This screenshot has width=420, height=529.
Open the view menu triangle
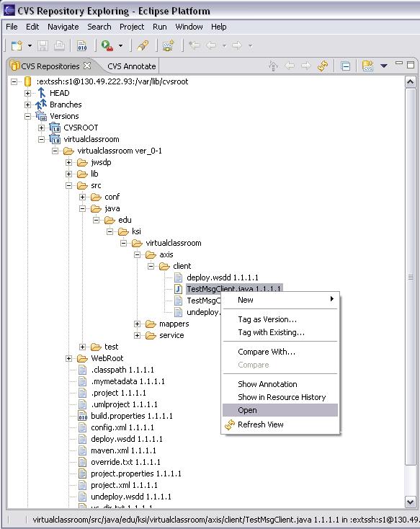coord(383,66)
